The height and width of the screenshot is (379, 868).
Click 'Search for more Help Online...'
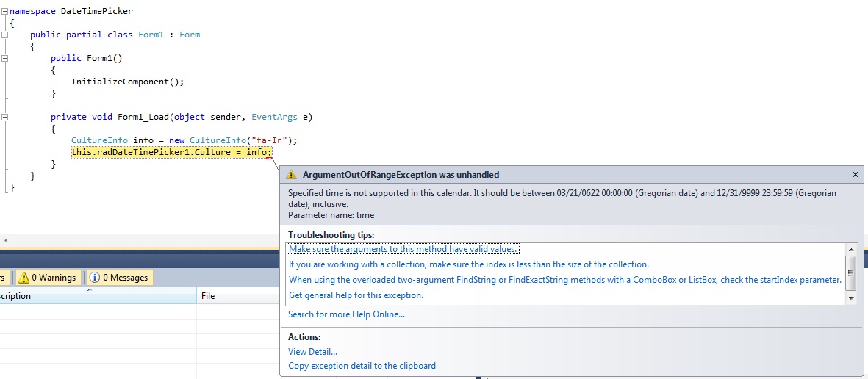pos(346,314)
